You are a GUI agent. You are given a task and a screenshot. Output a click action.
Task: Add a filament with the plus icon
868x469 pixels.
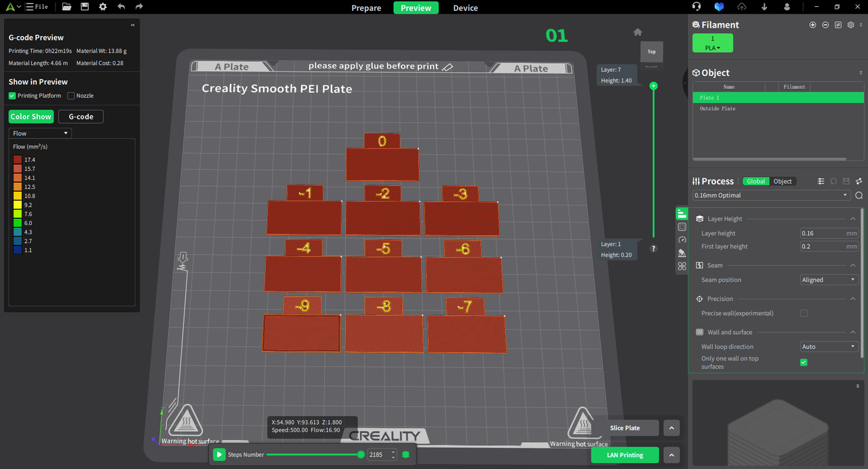pyautogui.click(x=812, y=24)
